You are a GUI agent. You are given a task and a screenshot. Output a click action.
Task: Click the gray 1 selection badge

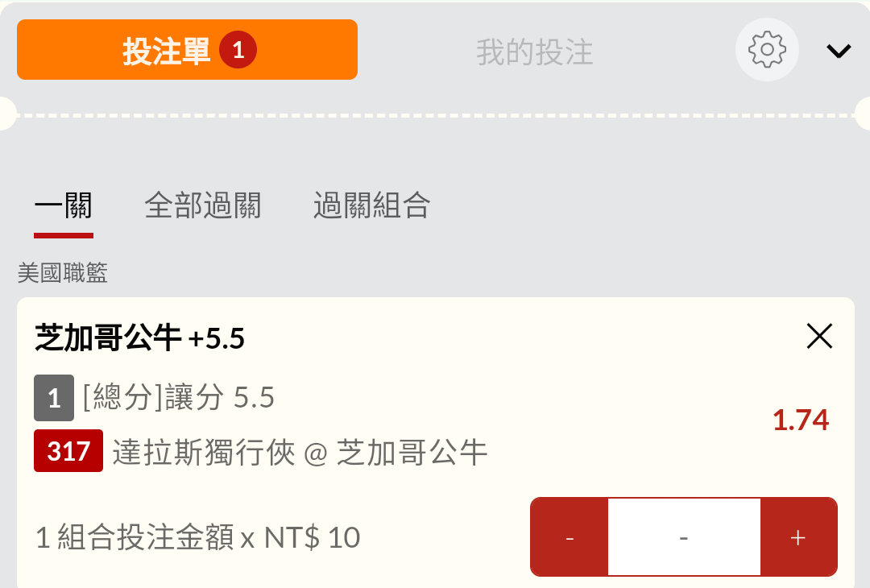click(x=54, y=398)
